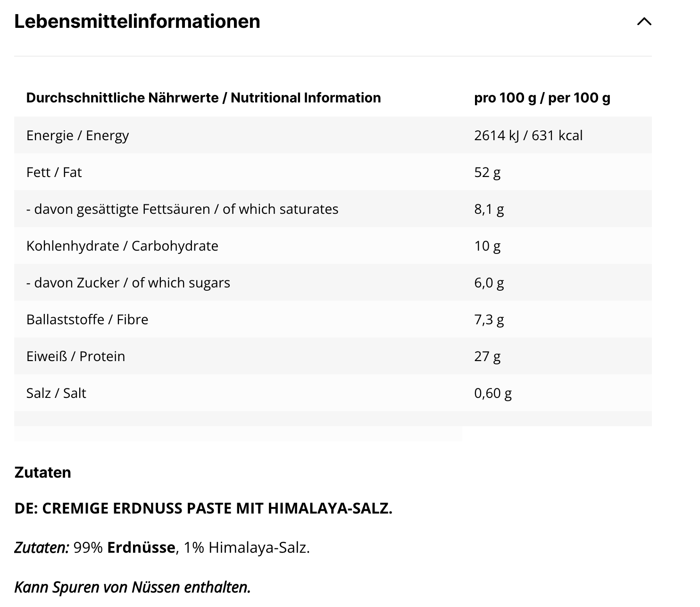Click the pro 100 g column header
The height and width of the screenshot is (607, 700).
tap(542, 98)
